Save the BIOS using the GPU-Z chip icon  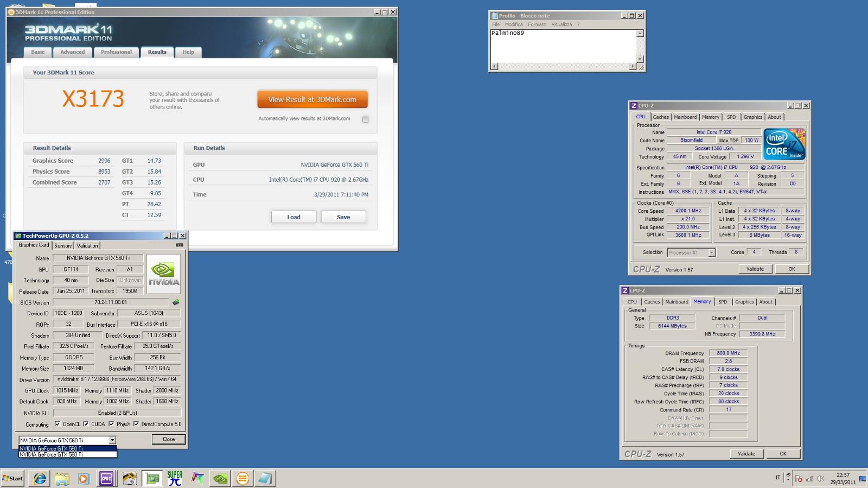coord(176,302)
